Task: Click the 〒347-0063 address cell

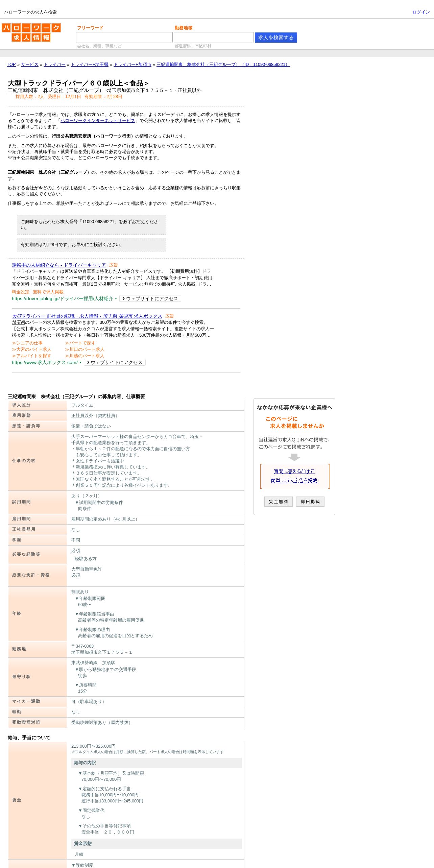Action: point(155,649)
